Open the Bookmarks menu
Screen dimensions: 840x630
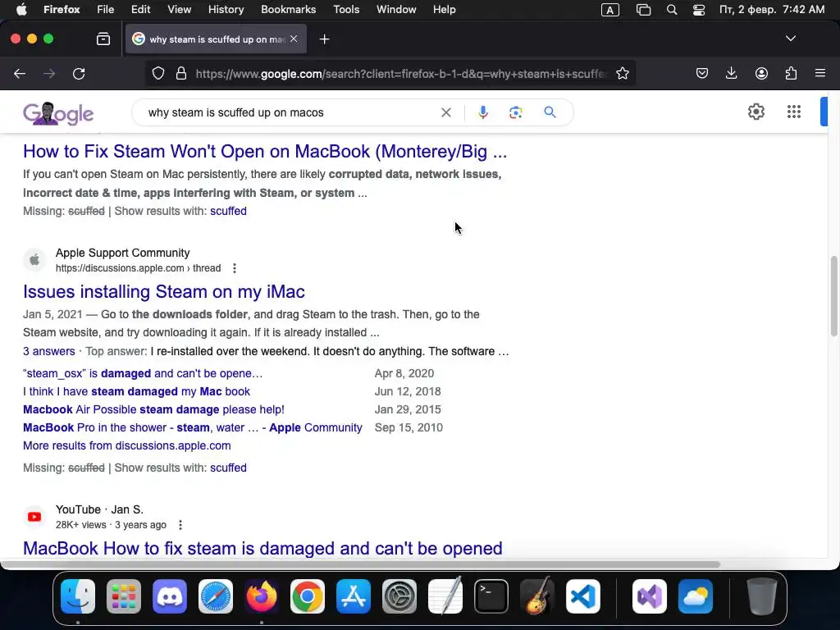click(x=288, y=10)
